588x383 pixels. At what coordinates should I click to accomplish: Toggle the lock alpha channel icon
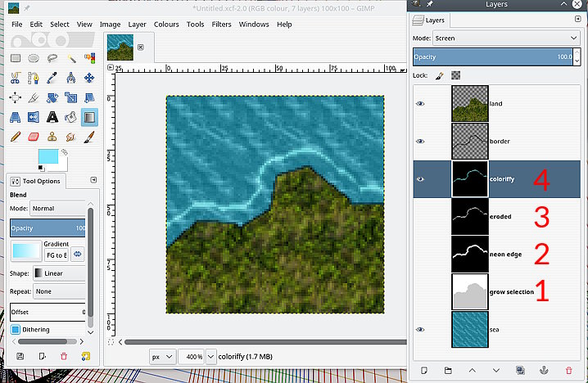click(455, 76)
